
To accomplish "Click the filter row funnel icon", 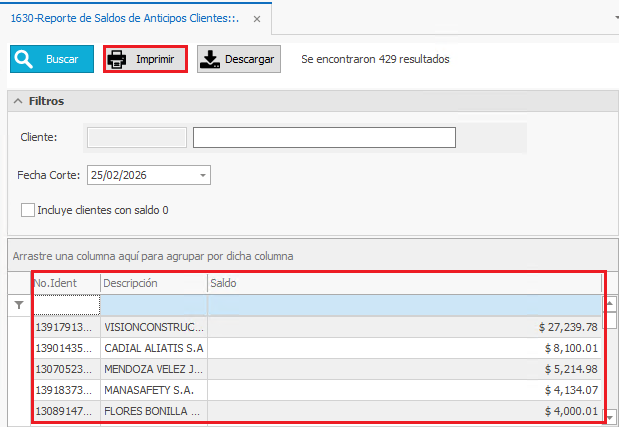I will click(19, 304).
